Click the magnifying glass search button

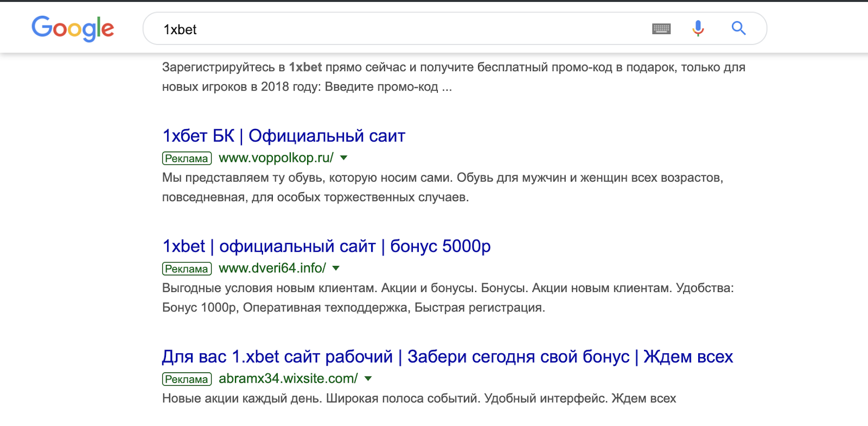(738, 28)
